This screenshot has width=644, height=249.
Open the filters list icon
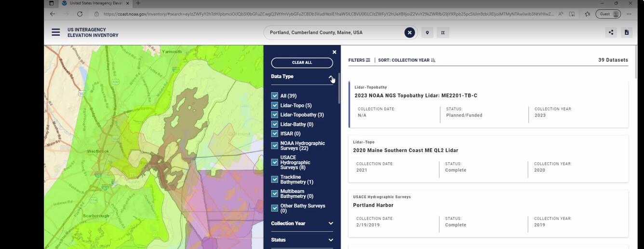point(368,60)
